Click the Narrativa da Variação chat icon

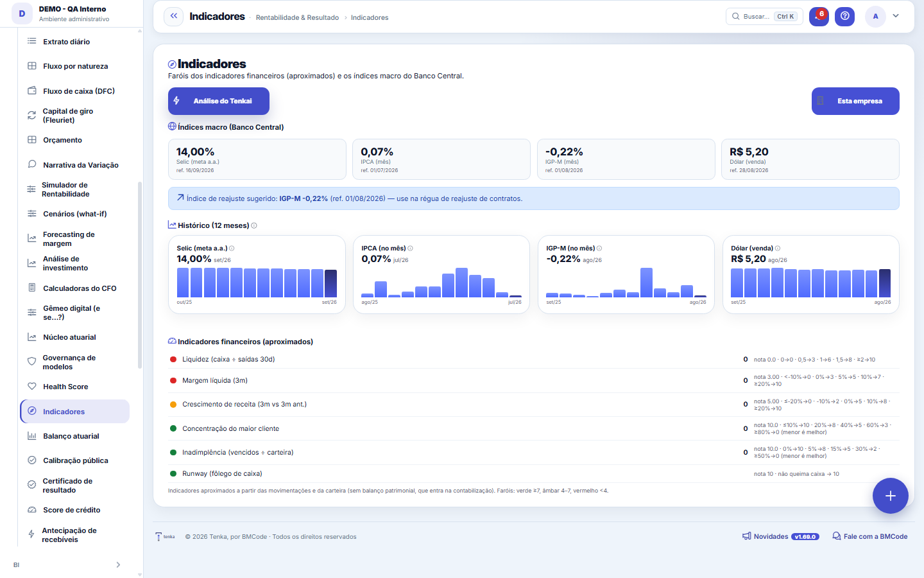tap(31, 164)
